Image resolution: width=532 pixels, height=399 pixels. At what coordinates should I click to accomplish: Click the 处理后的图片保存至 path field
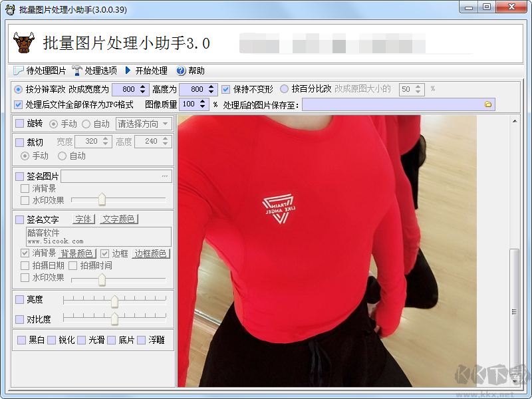point(392,104)
